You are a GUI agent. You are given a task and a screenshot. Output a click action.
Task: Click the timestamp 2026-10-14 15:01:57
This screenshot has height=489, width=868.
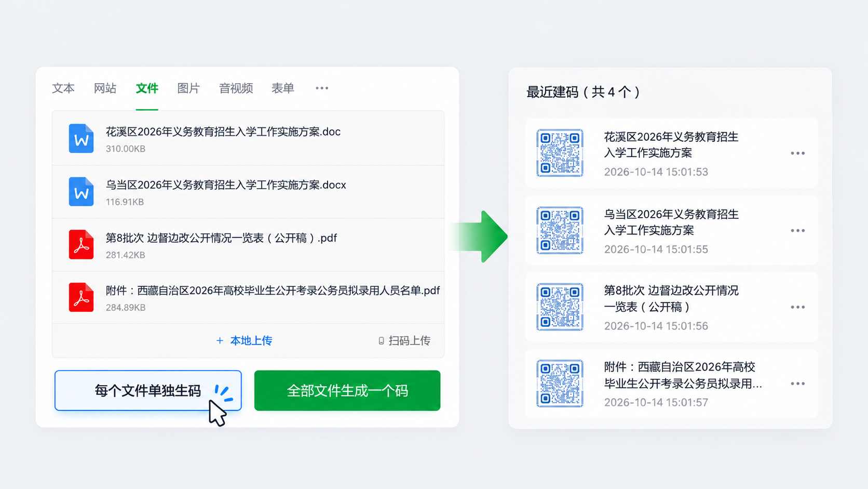tap(656, 402)
